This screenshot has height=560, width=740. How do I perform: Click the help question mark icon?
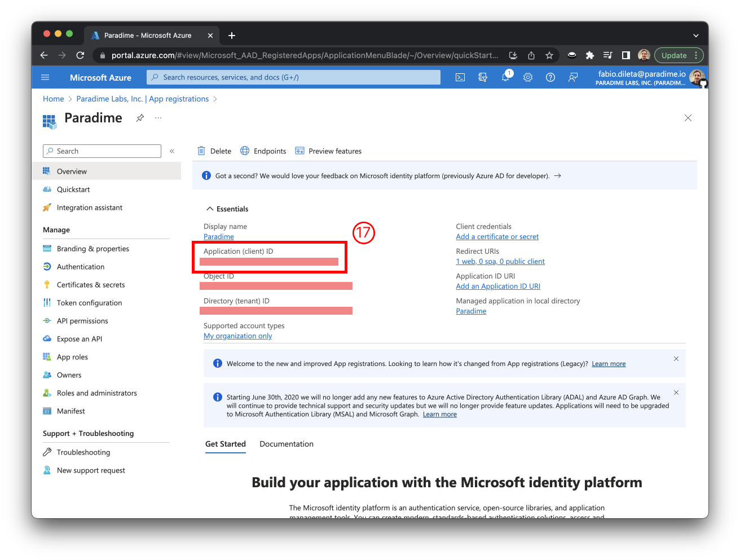550,77
